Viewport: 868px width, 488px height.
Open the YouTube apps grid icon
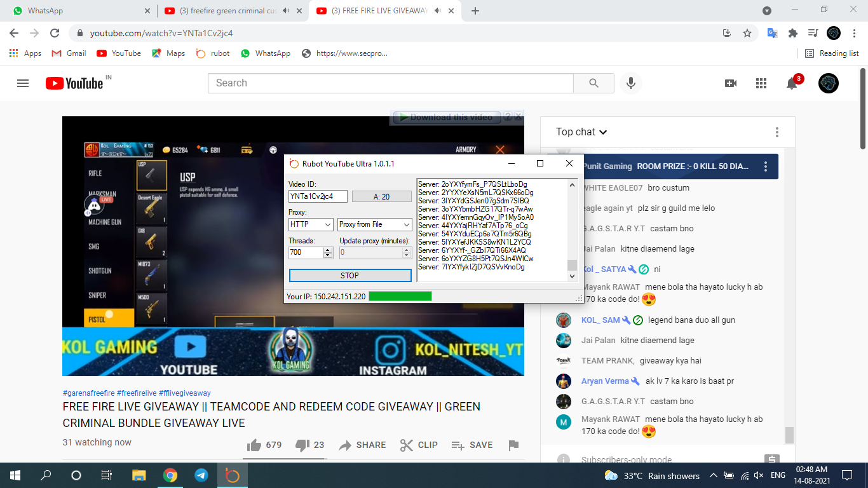click(761, 83)
